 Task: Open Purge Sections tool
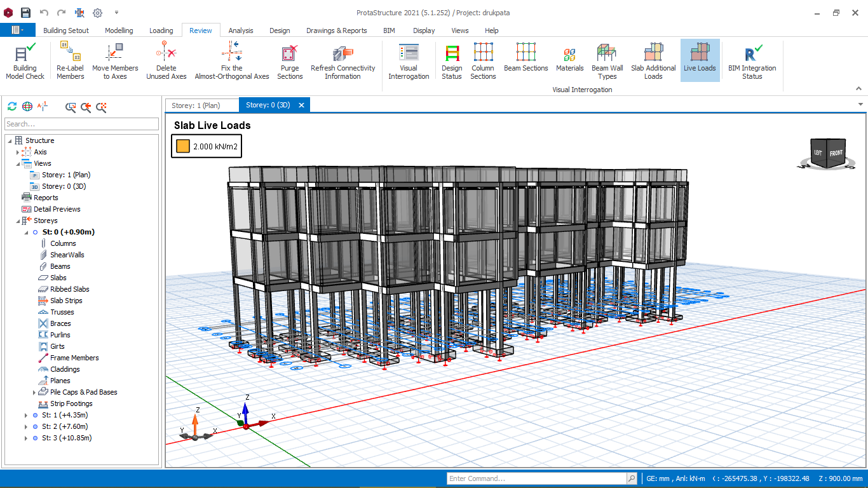tap(290, 61)
